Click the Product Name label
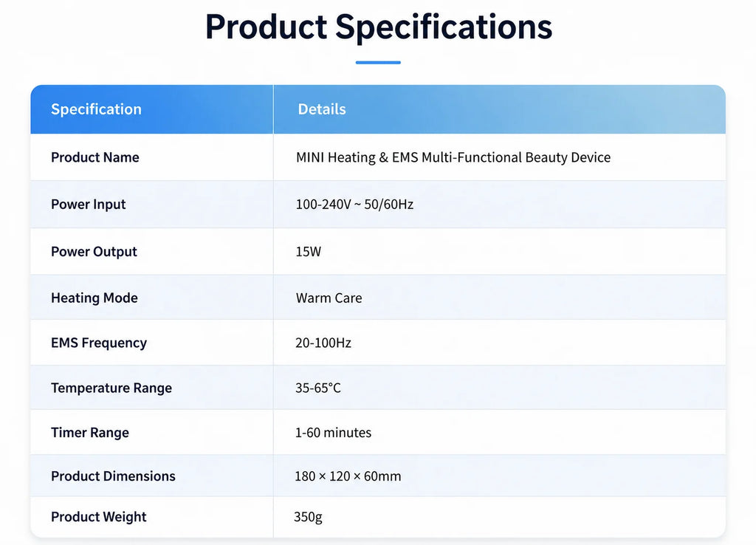Image resolution: width=756 pixels, height=545 pixels. click(x=95, y=157)
